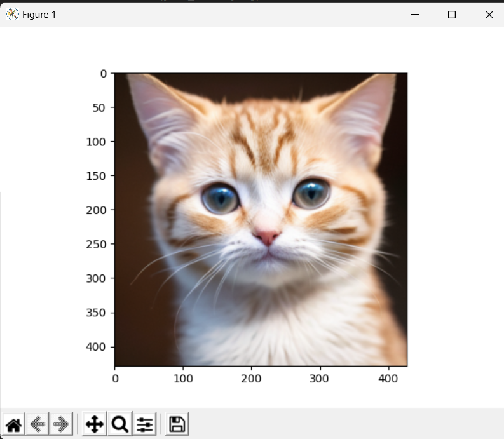Activate the Zoom to rectangle tool

pyautogui.click(x=120, y=424)
